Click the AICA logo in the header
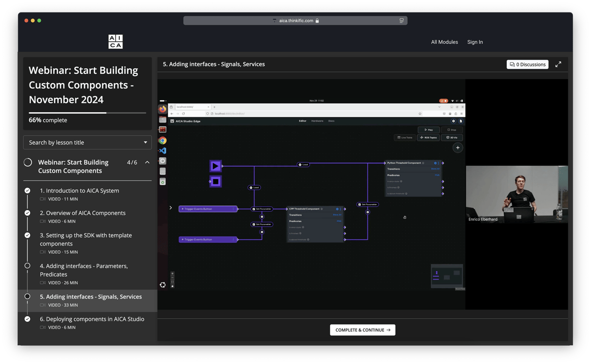Image resolution: width=591 pixels, height=364 pixels. point(115,42)
